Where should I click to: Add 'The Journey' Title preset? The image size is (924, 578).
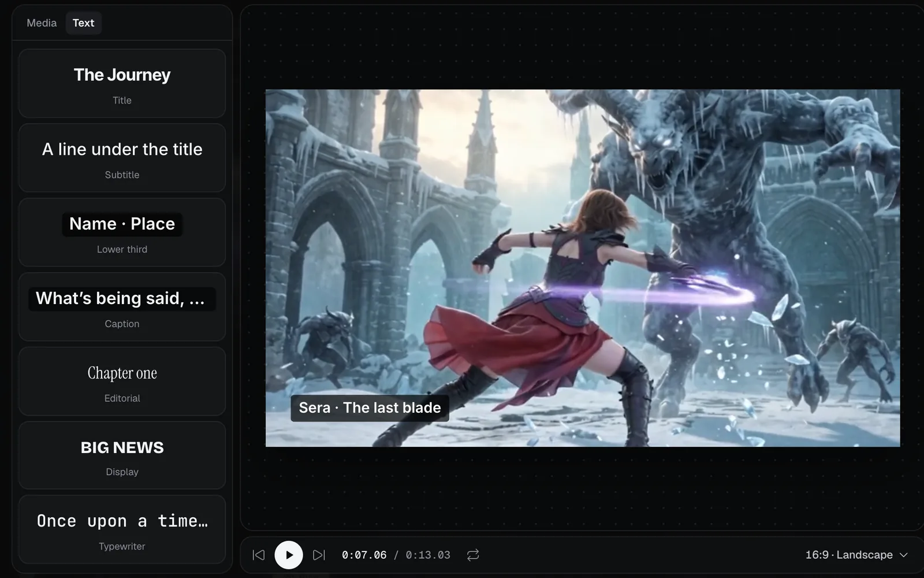(x=122, y=84)
